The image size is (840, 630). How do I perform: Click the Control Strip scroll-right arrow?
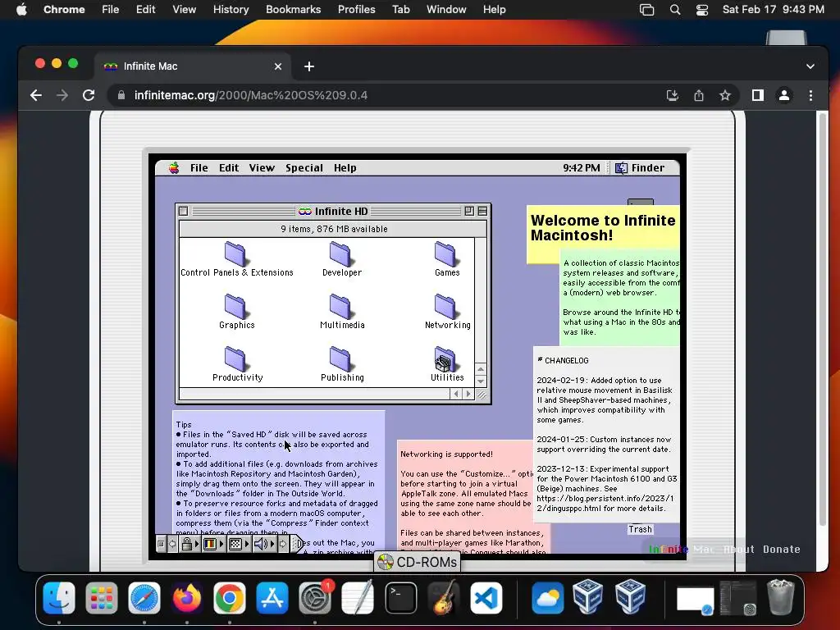[x=283, y=544]
